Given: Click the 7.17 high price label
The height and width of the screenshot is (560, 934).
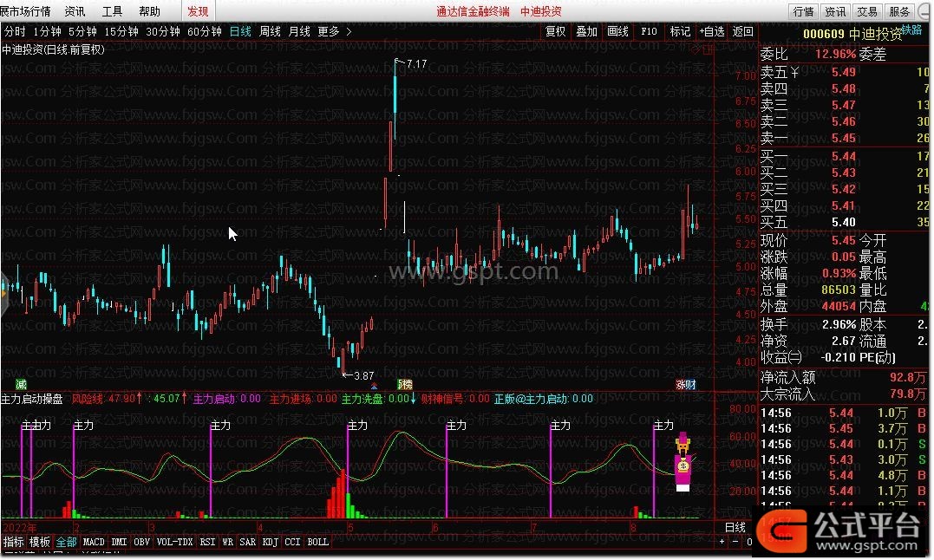Looking at the screenshot, I should (416, 63).
